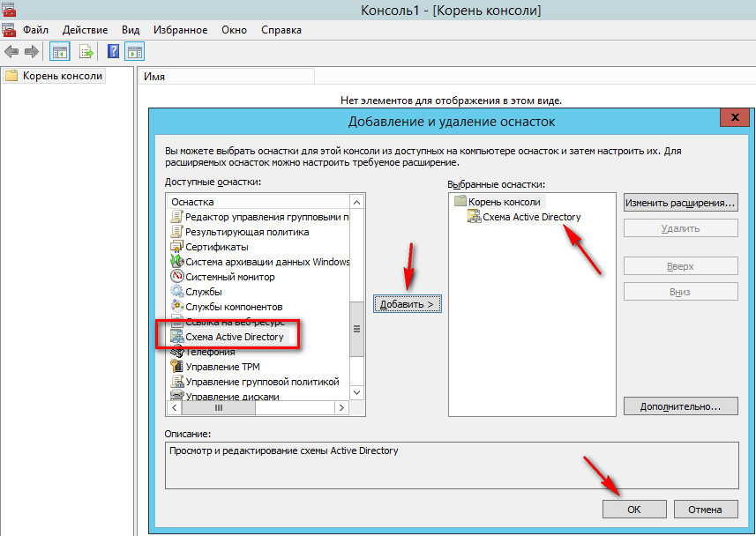Click the MMC console icon beside Файл

click(9, 30)
